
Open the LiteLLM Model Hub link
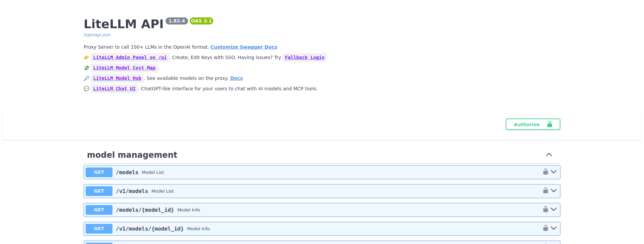click(x=117, y=78)
